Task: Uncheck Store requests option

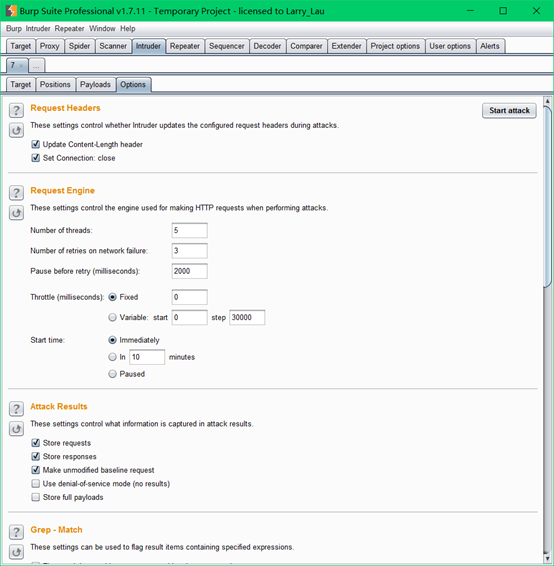Action: click(35, 443)
